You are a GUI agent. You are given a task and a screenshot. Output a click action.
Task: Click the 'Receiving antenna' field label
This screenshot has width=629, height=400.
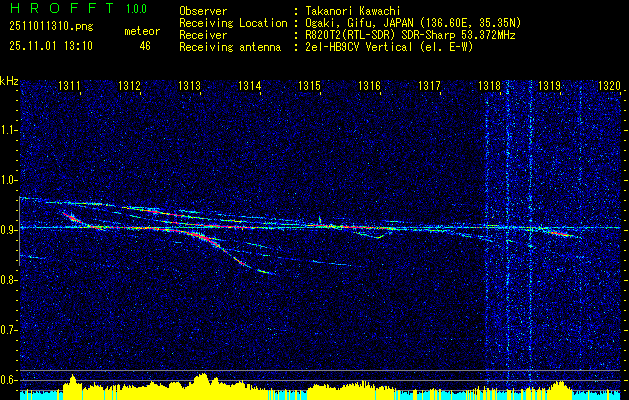pos(230,47)
